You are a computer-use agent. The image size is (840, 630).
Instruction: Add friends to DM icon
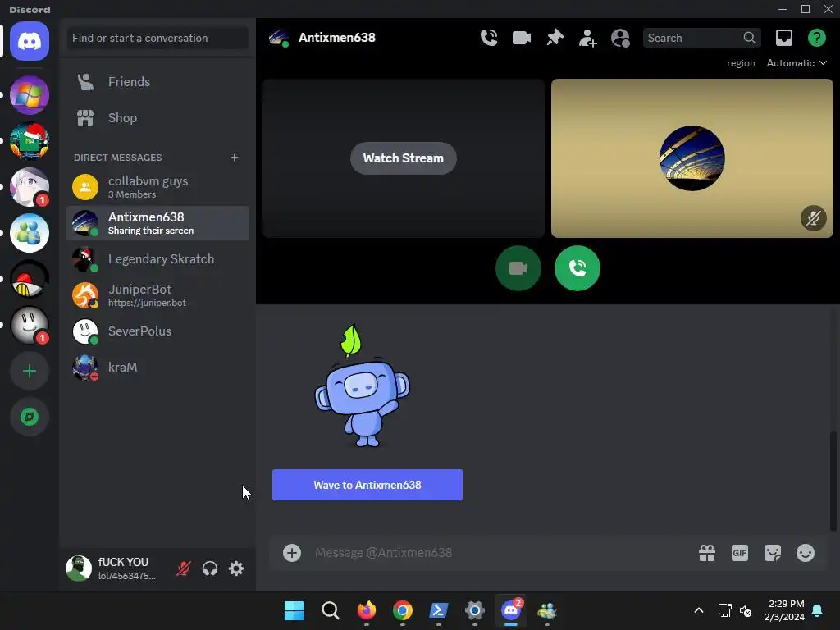point(587,38)
